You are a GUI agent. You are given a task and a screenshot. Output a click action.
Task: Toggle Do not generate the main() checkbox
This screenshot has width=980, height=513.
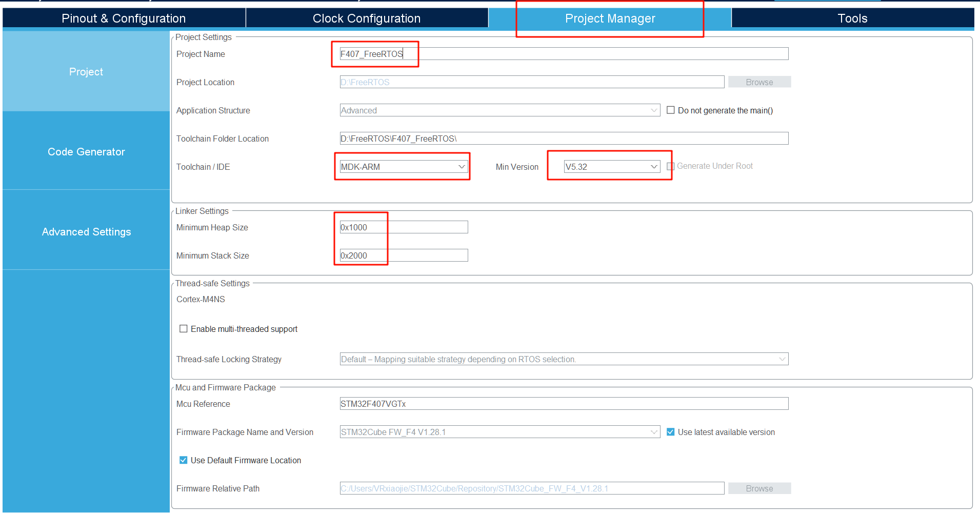(670, 110)
